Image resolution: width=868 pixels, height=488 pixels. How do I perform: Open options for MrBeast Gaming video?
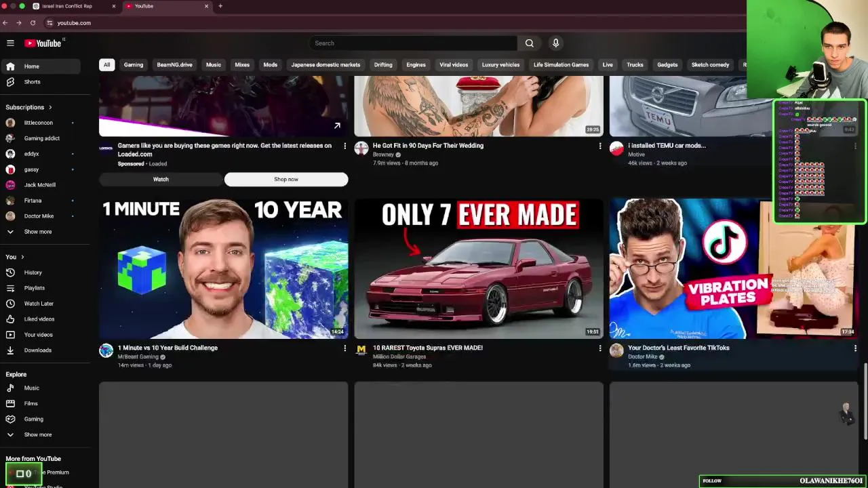[x=344, y=348]
